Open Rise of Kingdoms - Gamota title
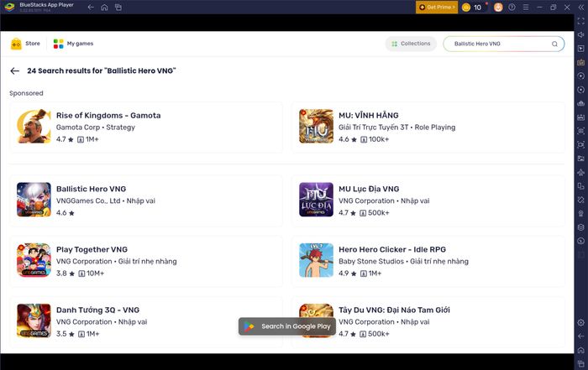Image resolution: width=588 pixels, height=370 pixels. (x=108, y=115)
